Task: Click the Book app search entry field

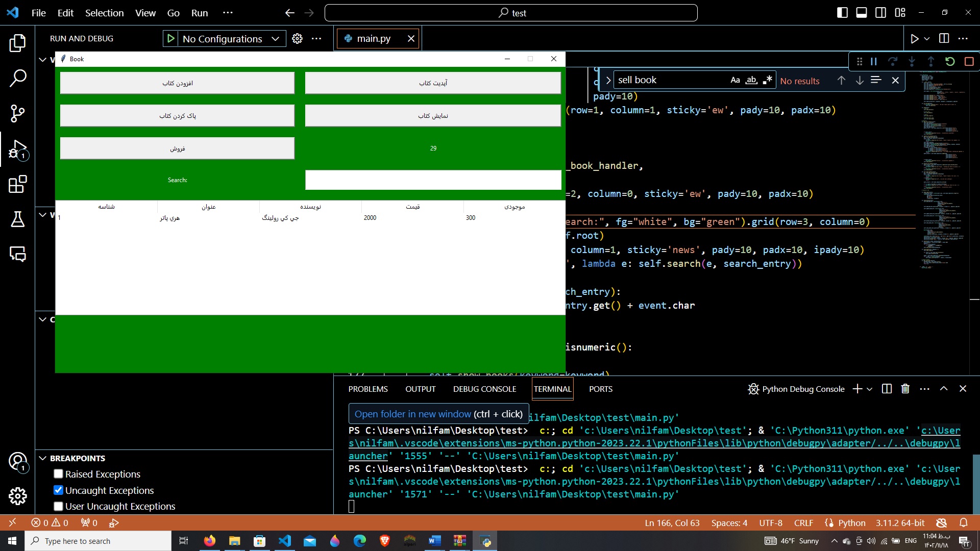Action: click(433, 180)
